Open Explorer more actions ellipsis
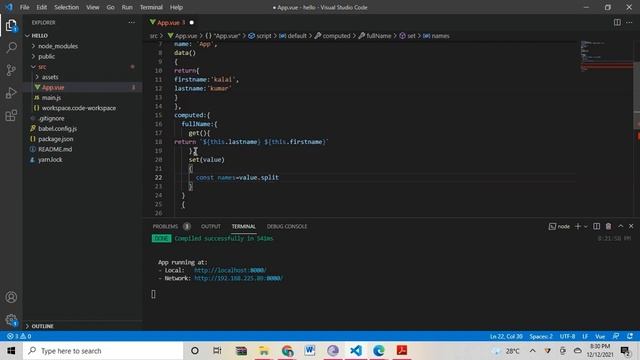Screen dimensions: 640x360 pos(131,22)
